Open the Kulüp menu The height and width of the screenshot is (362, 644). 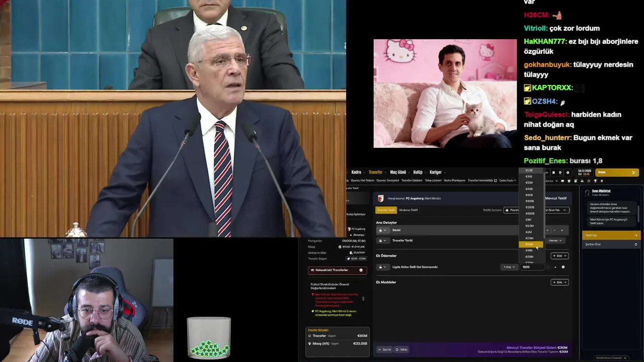418,172
